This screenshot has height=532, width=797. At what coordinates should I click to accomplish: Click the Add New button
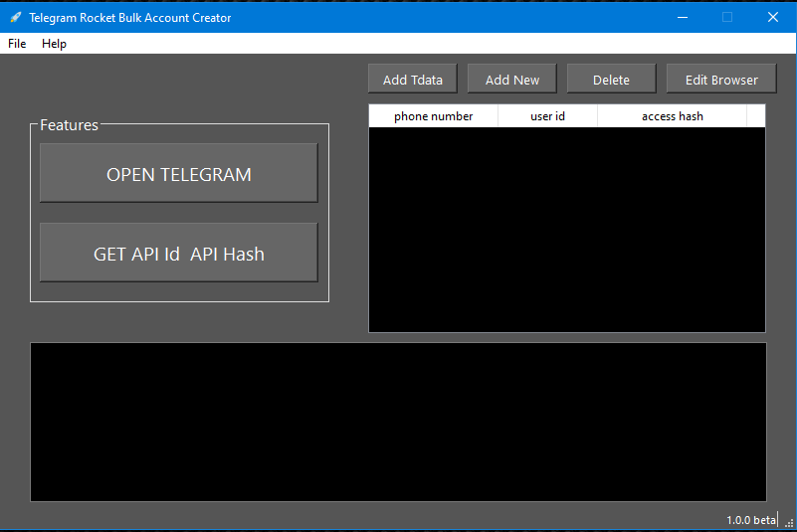[511, 80]
